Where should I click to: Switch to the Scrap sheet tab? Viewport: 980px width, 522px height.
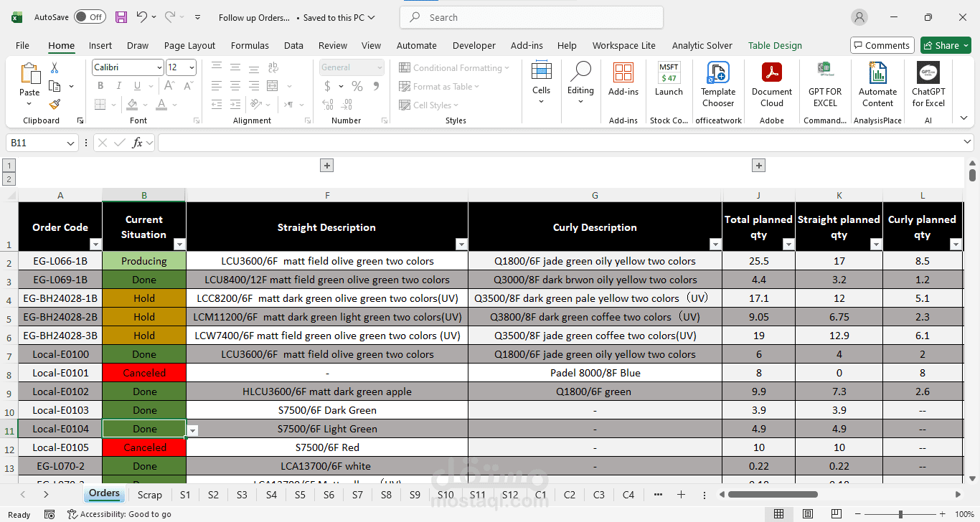150,495
